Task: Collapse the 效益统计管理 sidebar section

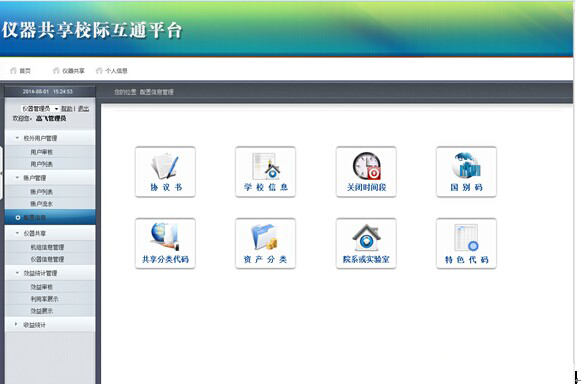Action: point(50,273)
